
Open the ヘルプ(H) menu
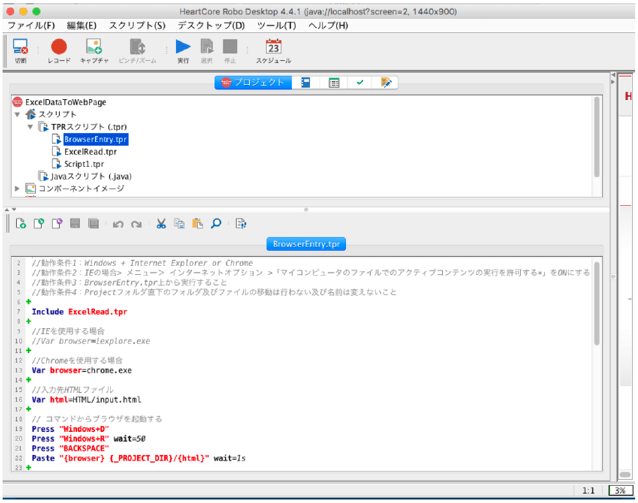[328, 26]
